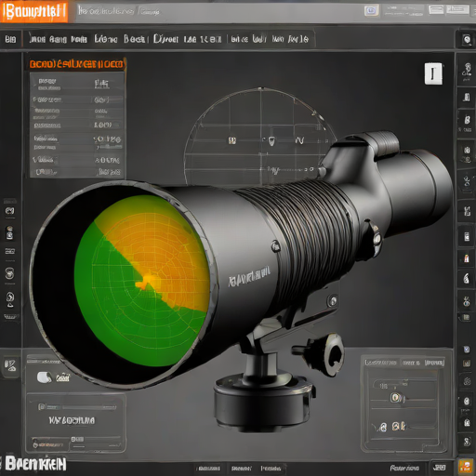Click the round slider knob in settings panel
476x476 pixels.
[x=396, y=397]
